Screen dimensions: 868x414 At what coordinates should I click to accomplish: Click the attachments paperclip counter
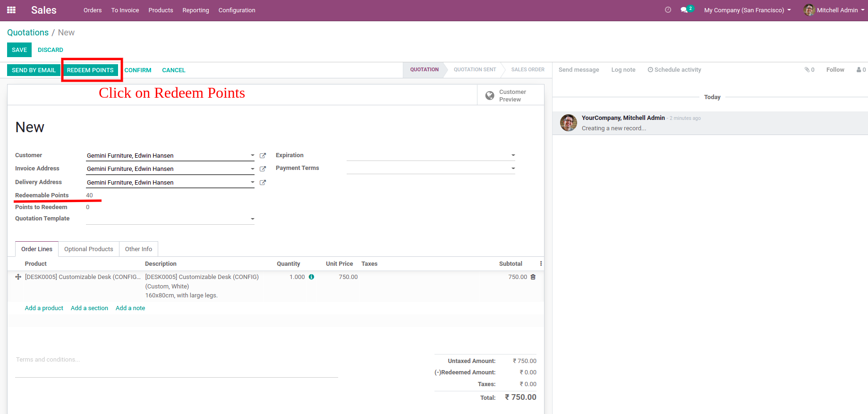click(x=809, y=70)
